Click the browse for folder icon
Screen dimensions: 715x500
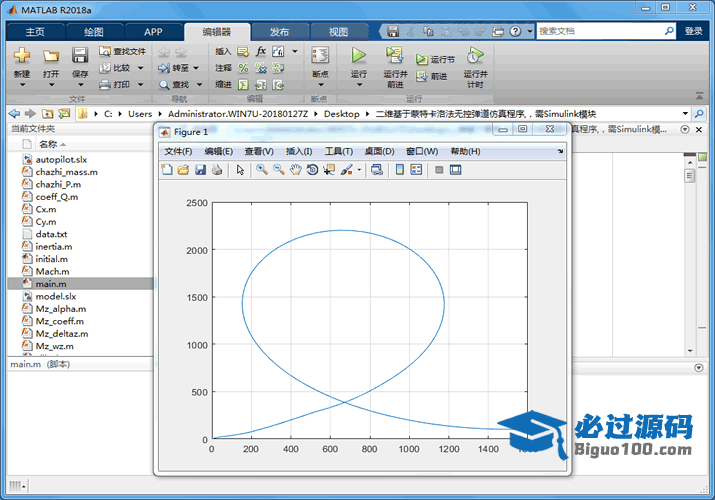(x=64, y=113)
